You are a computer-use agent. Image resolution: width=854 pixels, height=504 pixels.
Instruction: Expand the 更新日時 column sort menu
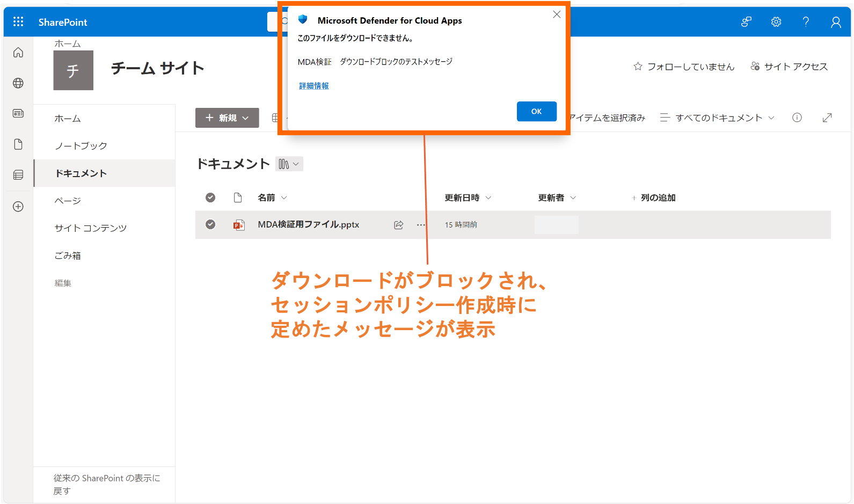468,198
